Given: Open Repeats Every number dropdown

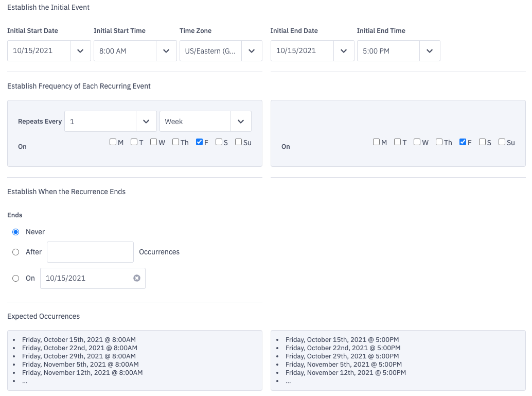Looking at the screenshot, I should click(x=146, y=122).
